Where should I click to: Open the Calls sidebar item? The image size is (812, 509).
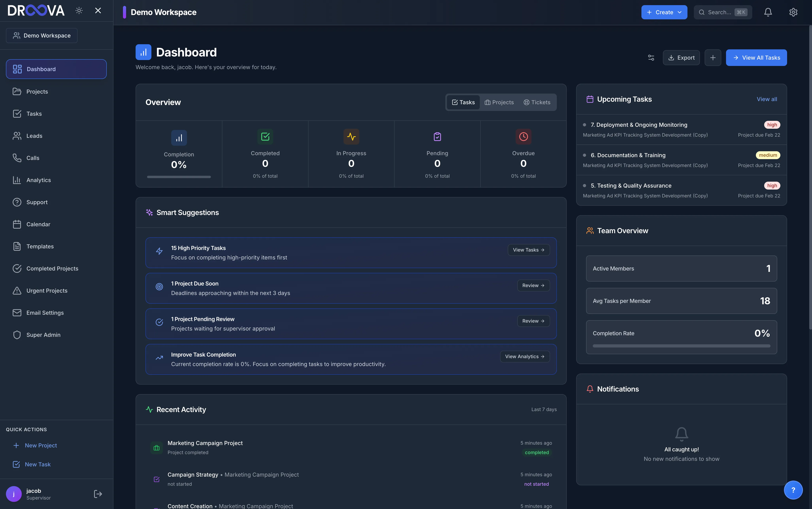click(x=33, y=158)
